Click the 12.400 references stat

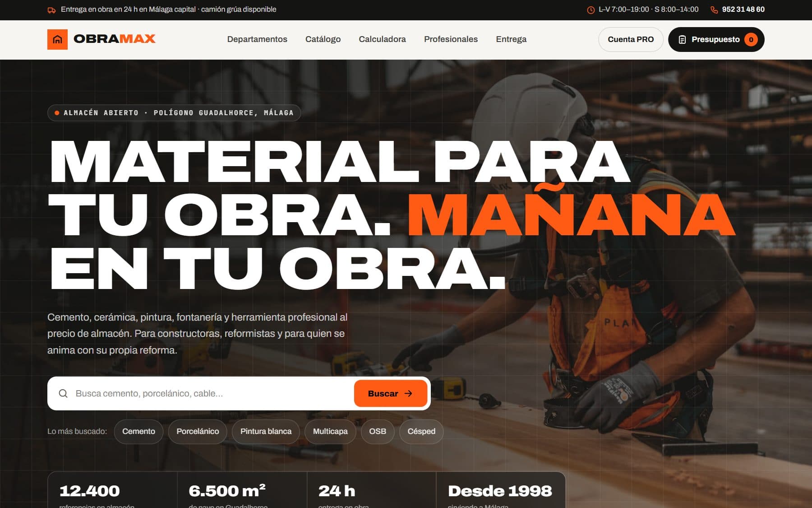pyautogui.click(x=112, y=490)
